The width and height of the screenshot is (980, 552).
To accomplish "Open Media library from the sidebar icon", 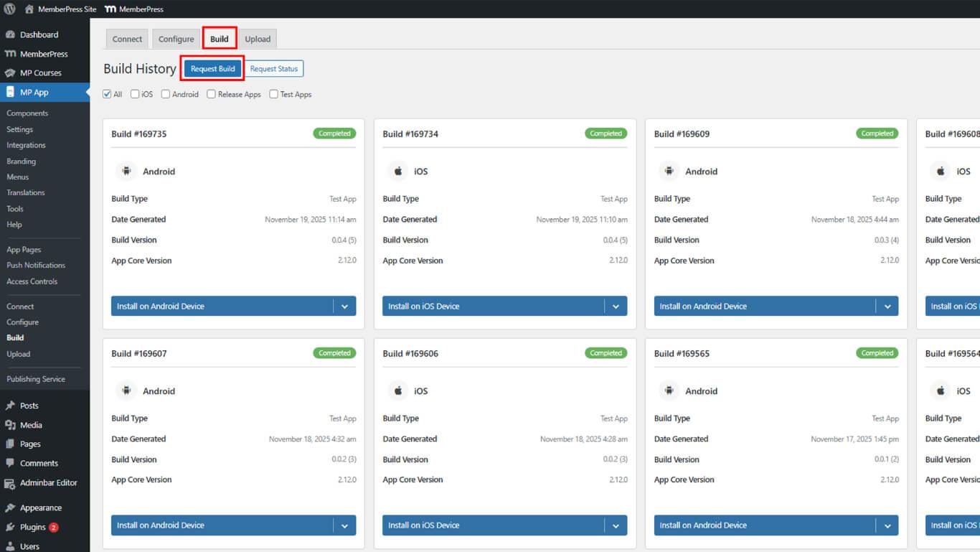I will coord(10,425).
